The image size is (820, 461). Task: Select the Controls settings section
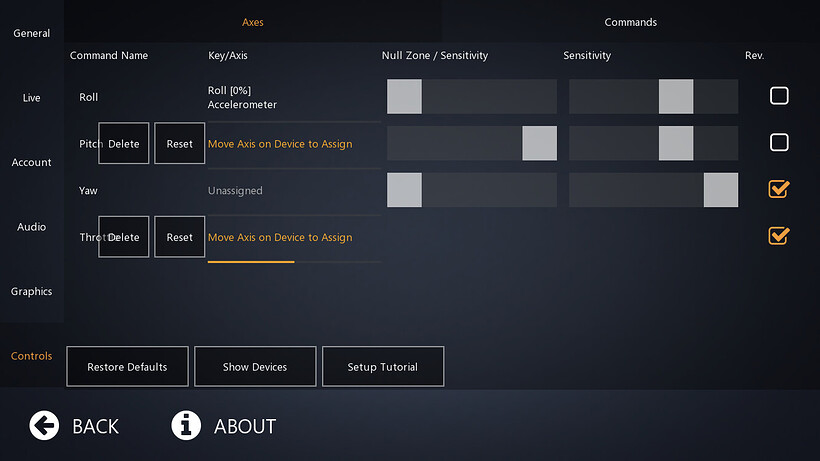point(31,356)
